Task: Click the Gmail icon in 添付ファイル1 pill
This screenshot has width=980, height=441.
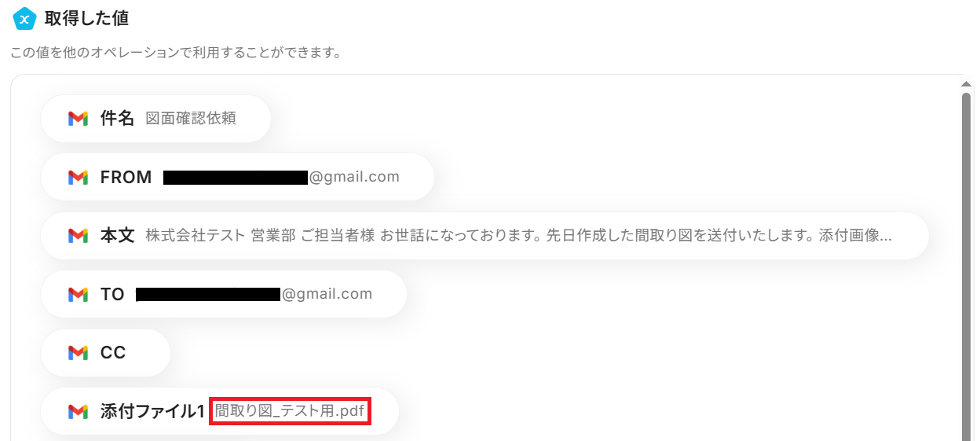Action: 78,411
